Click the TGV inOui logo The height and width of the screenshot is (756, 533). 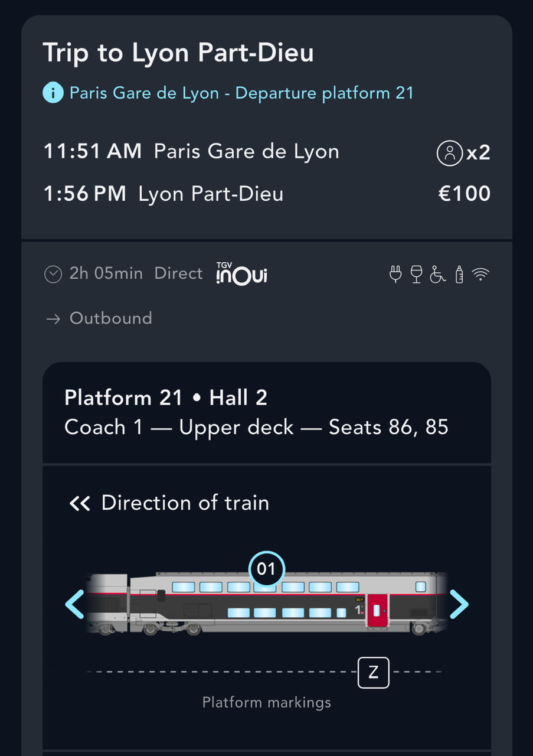241,273
